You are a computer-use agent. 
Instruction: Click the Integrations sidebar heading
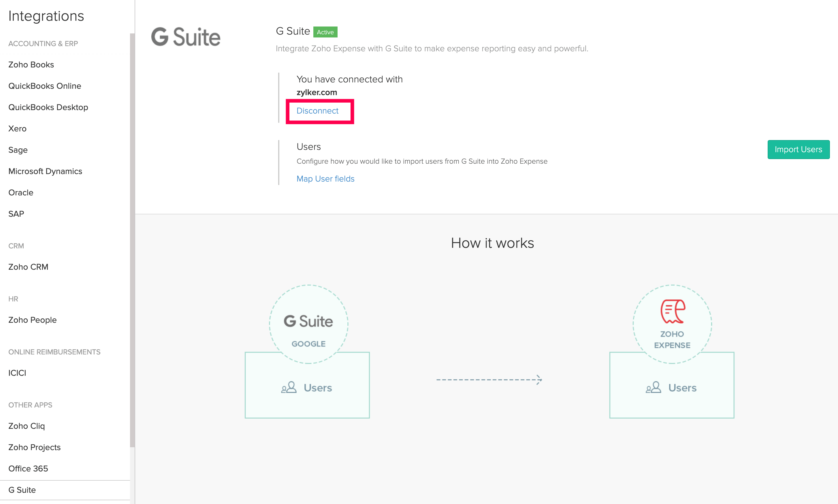[x=46, y=16]
